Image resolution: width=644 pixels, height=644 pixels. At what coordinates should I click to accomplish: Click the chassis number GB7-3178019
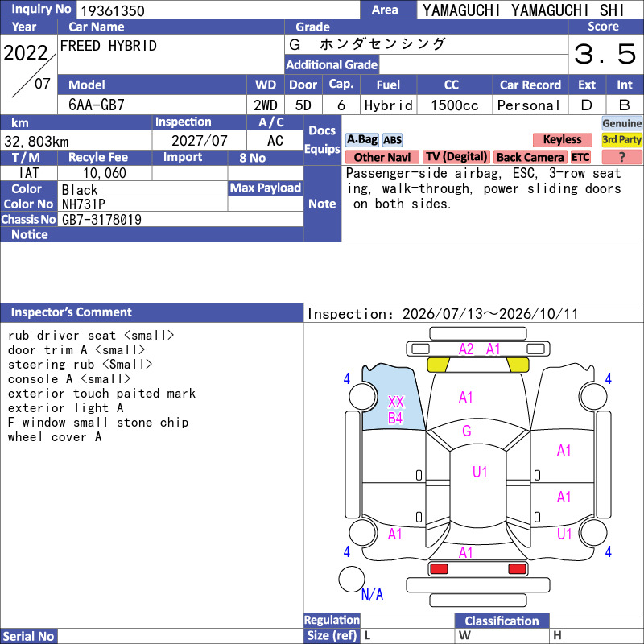(x=101, y=220)
